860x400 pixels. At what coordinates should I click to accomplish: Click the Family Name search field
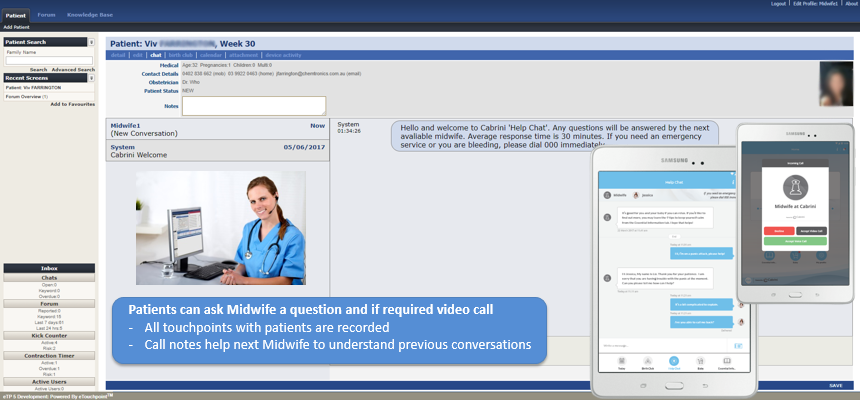49,61
